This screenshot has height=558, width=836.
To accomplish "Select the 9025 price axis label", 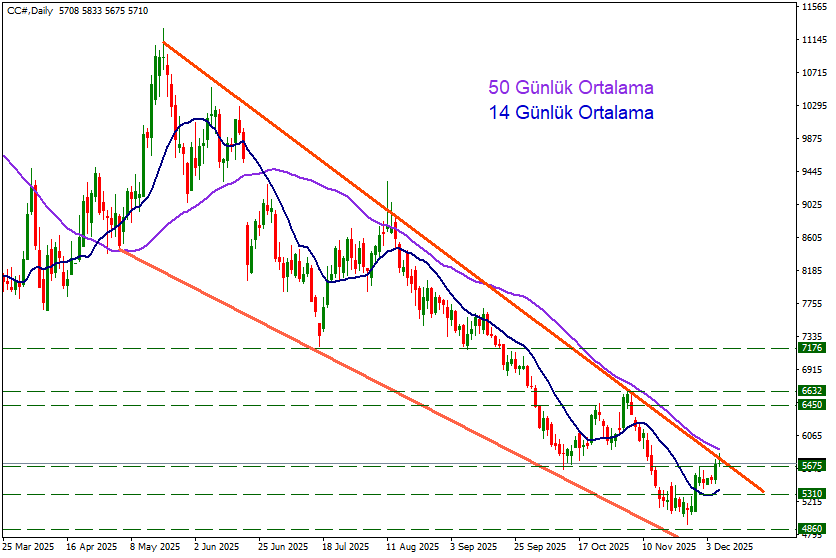I will (813, 205).
